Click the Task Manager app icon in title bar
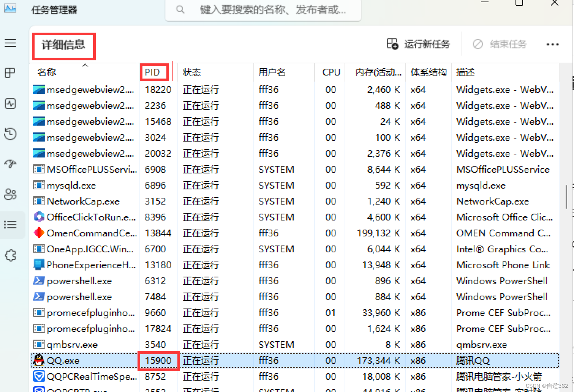The height and width of the screenshot is (392, 574). click(x=10, y=8)
